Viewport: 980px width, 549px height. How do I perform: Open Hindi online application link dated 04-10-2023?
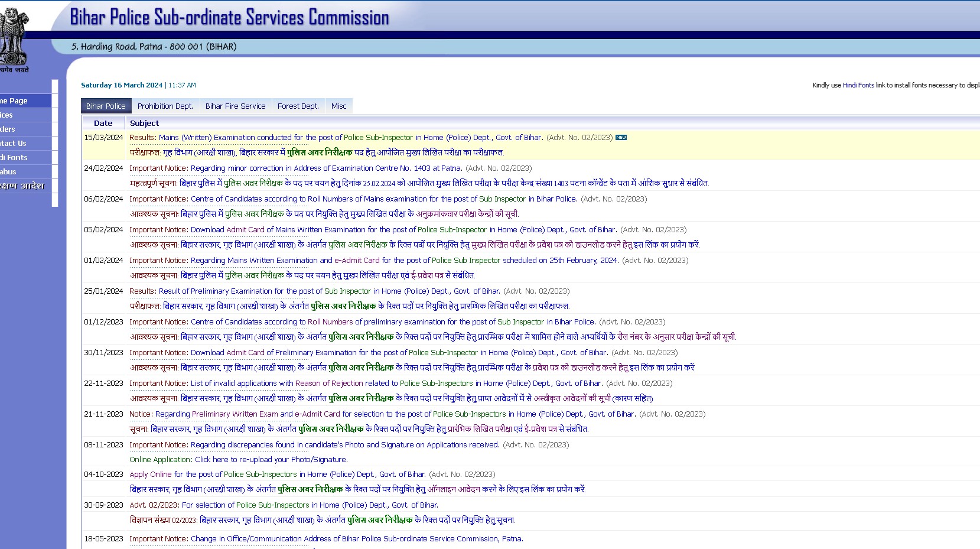tap(357, 489)
